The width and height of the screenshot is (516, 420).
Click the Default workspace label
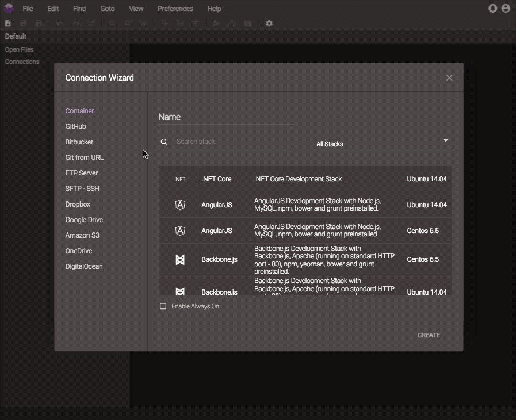[x=16, y=36]
